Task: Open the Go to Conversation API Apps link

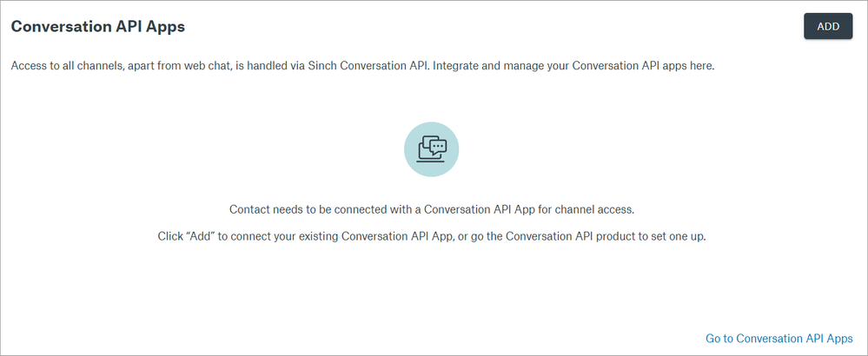Action: coord(779,338)
